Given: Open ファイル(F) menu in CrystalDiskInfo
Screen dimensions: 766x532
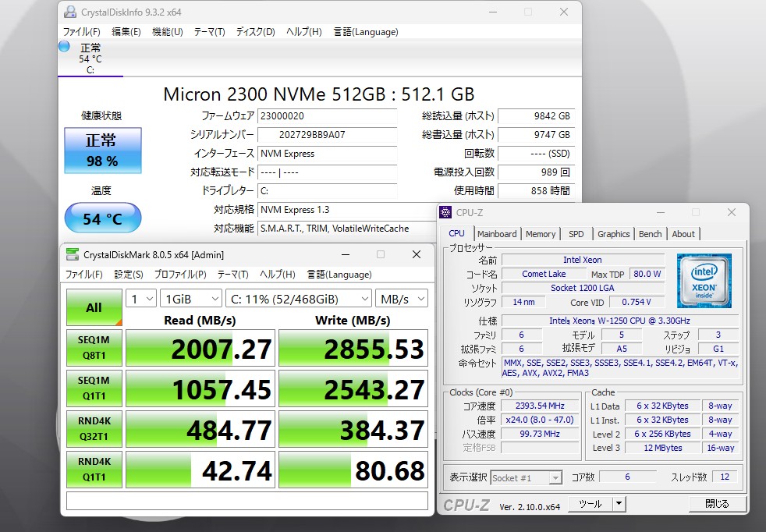Looking at the screenshot, I should click(82, 32).
